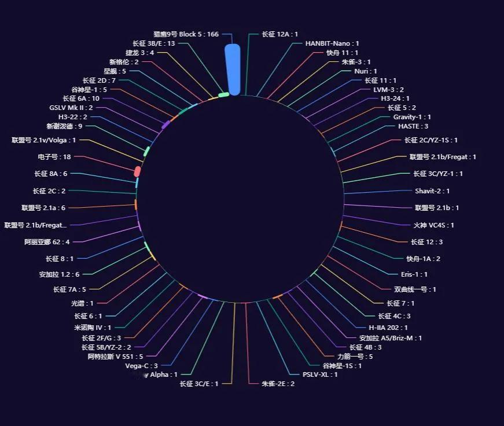Click the 'Nuri : 1' label
Image resolution: width=504 pixels, height=426 pixels.
pos(366,71)
